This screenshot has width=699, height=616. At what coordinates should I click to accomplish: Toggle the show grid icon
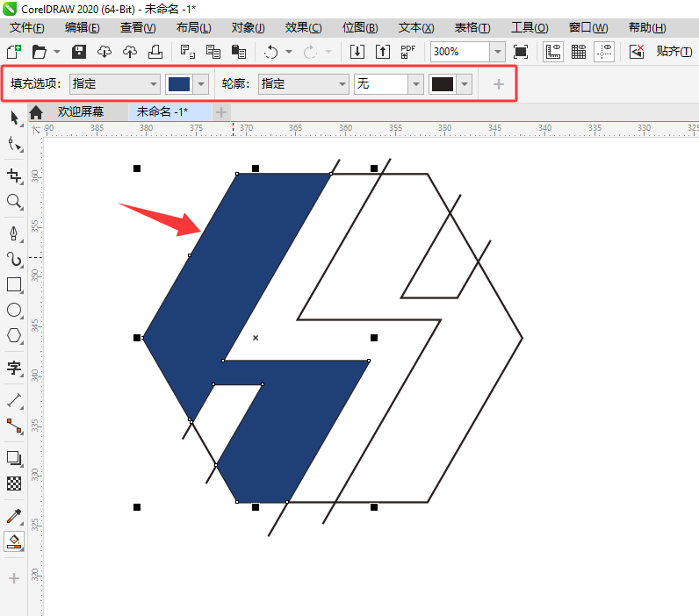579,52
